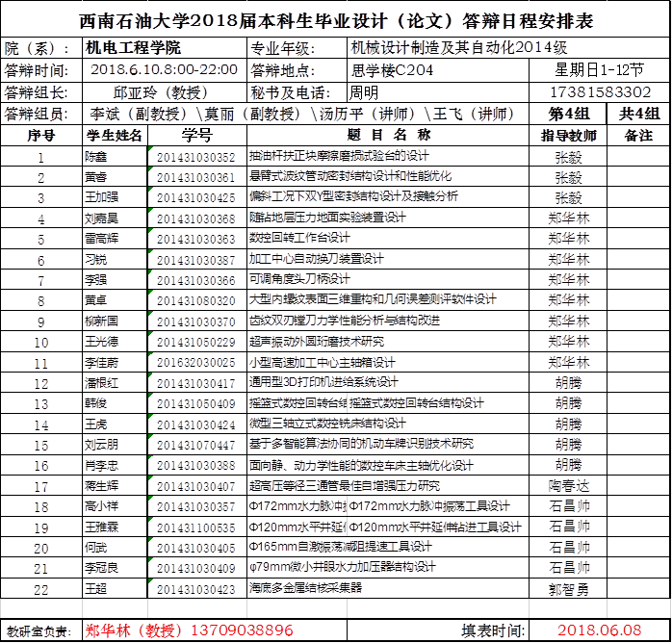Click the advisor cell 郭智勇 in row 22
Viewport: 672px width, 643px height.
[x=568, y=589]
